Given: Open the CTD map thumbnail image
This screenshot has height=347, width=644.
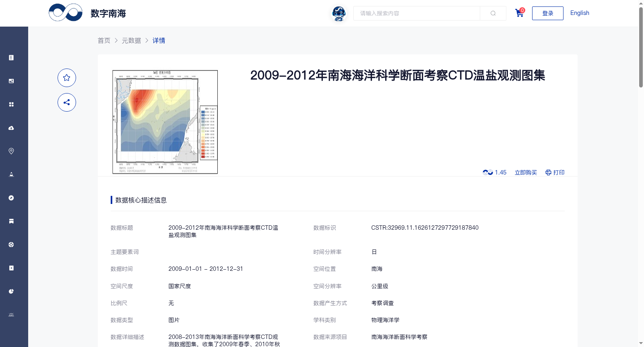Looking at the screenshot, I should [x=165, y=122].
